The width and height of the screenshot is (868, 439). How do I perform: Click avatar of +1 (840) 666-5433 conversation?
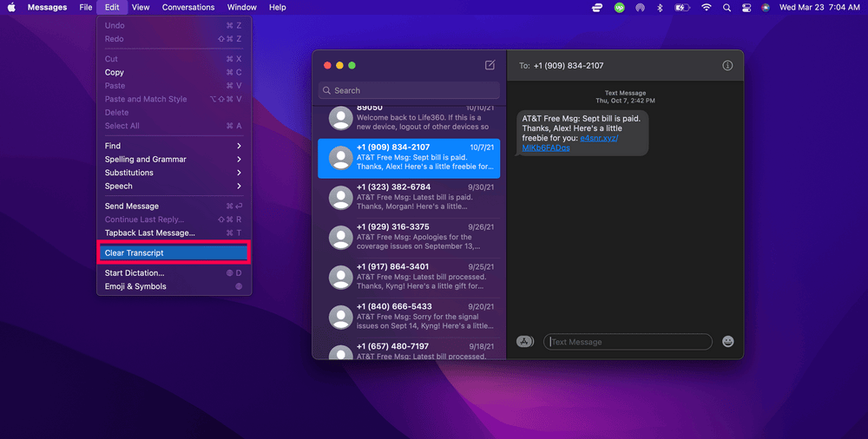coord(340,318)
